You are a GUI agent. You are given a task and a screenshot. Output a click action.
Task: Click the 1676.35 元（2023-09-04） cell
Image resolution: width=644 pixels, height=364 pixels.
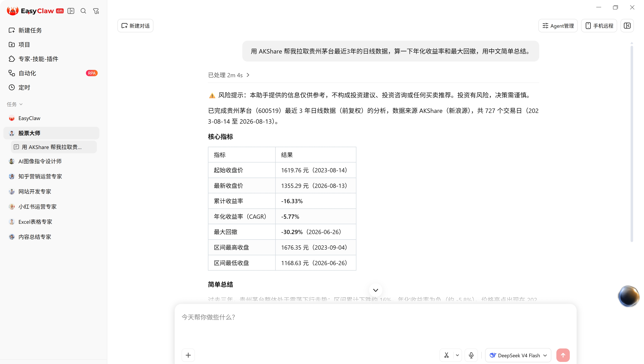tap(316, 247)
